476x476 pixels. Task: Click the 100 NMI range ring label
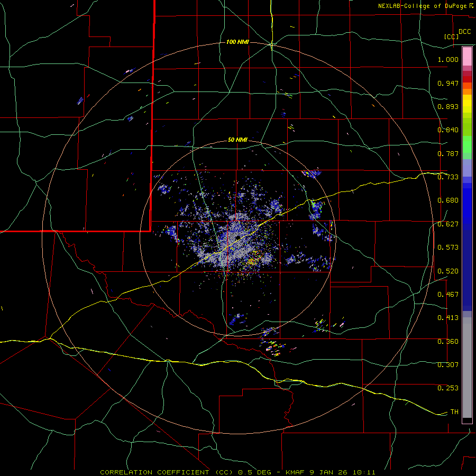coord(237,42)
